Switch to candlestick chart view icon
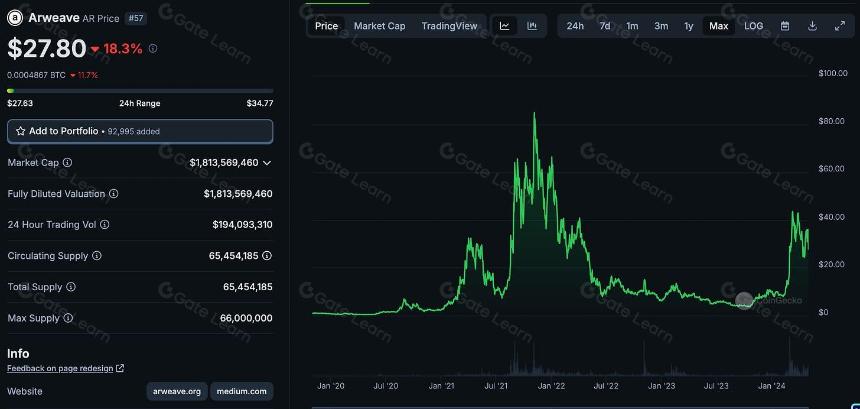 (532, 26)
